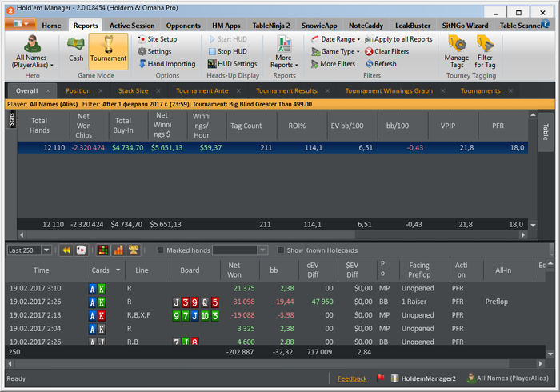Open More Filters
The image size is (560, 392).
click(x=333, y=64)
